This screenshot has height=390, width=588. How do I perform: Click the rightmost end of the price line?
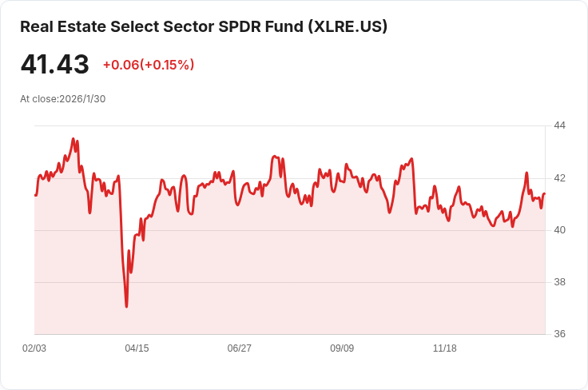point(544,194)
